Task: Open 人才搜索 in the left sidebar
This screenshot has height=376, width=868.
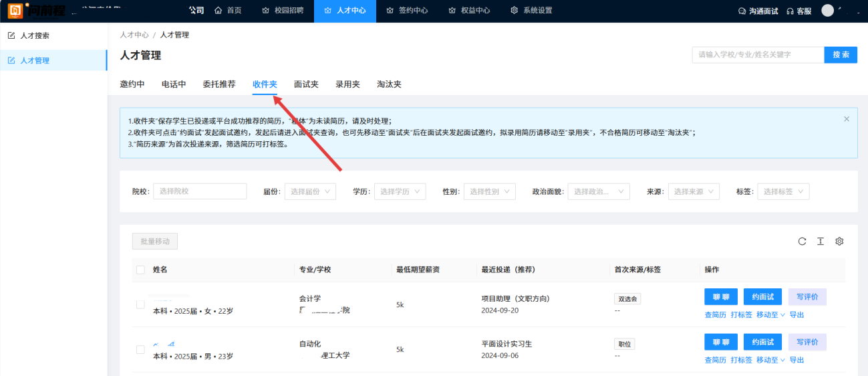Action: click(x=53, y=35)
